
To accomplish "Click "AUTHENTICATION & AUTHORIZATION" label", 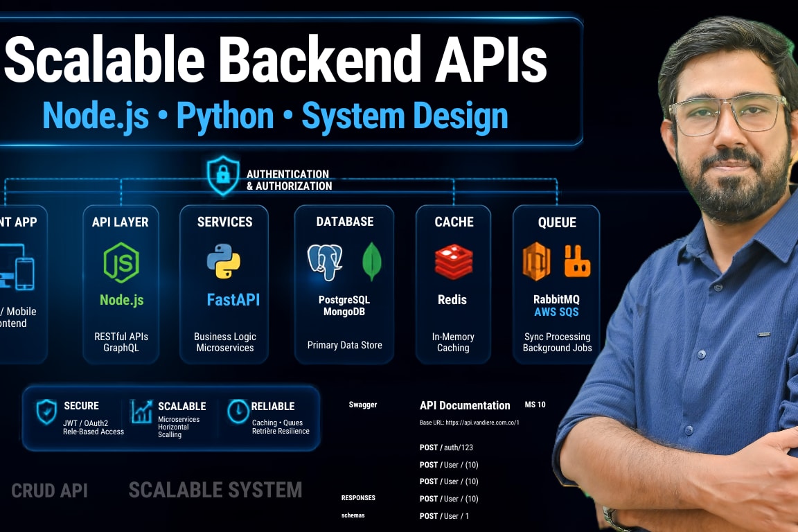I will coord(289,180).
